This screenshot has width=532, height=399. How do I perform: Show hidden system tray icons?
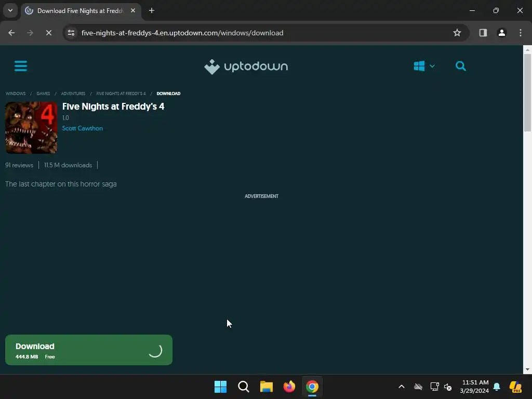[402, 387]
